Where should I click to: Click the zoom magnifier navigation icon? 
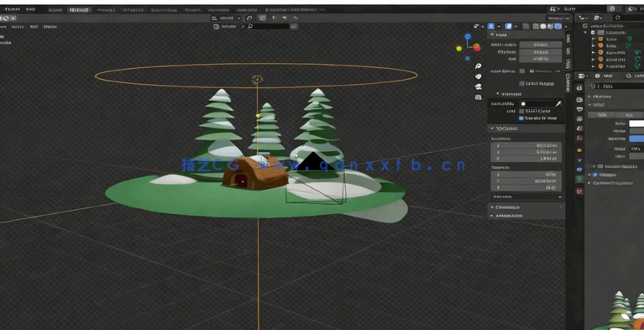point(478,65)
